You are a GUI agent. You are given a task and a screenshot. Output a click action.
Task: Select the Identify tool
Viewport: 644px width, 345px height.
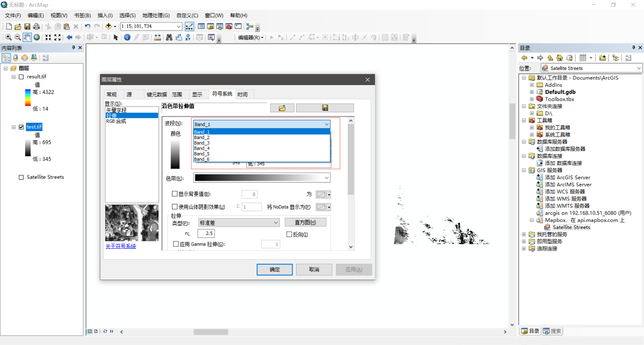pyautogui.click(x=127, y=37)
